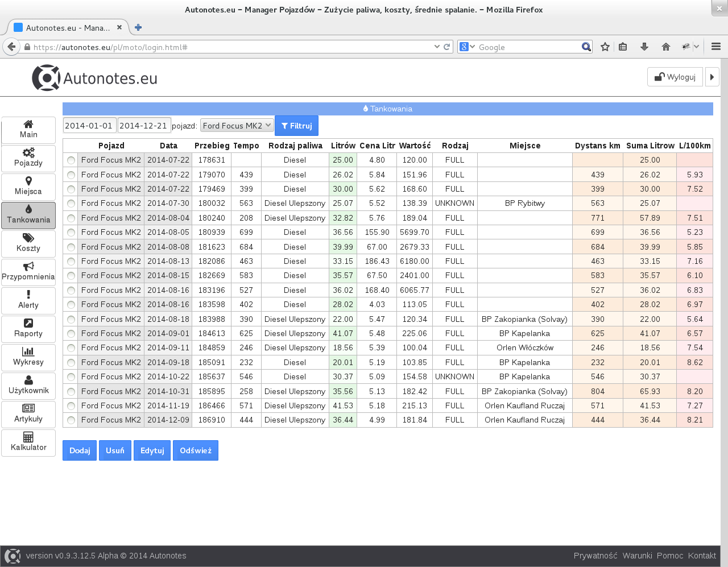Click Odśwież button
This screenshot has height=567, width=728.
pos(196,450)
